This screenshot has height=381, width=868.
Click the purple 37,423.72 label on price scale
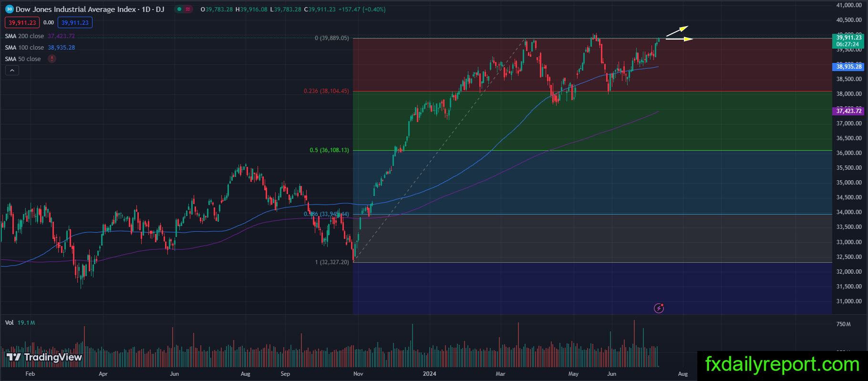[847, 111]
